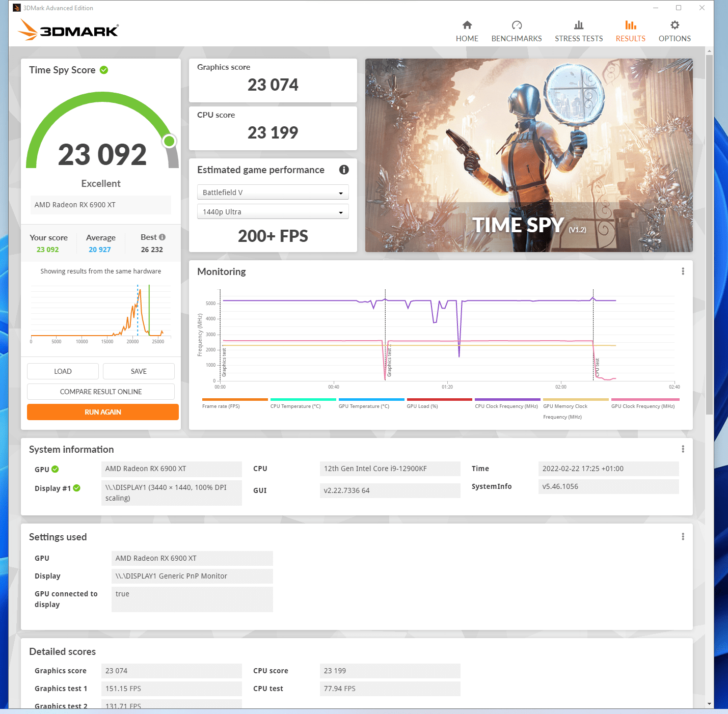Click the scrollbar down arrow
The image size is (728, 714).
click(709, 704)
